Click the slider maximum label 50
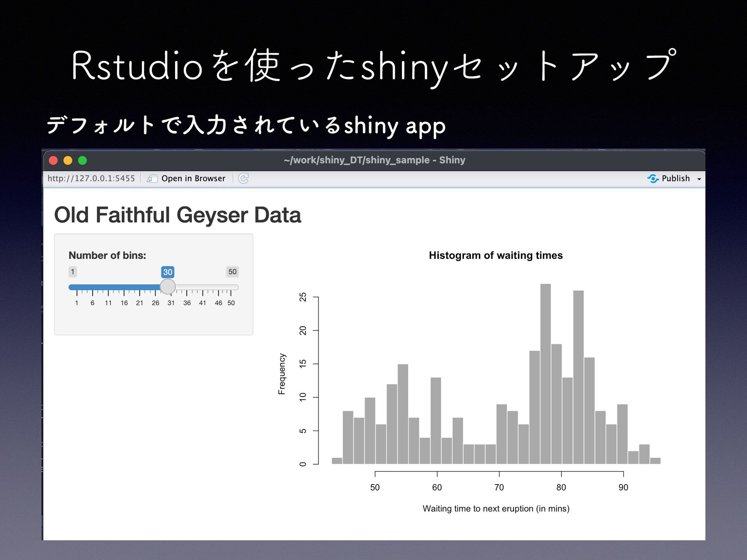The width and height of the screenshot is (747, 560). click(232, 271)
